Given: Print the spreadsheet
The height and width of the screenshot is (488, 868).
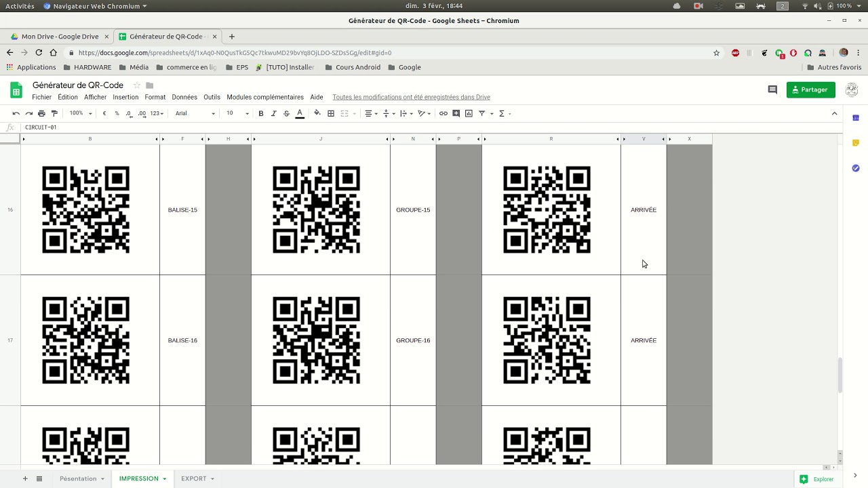Looking at the screenshot, I should point(41,113).
